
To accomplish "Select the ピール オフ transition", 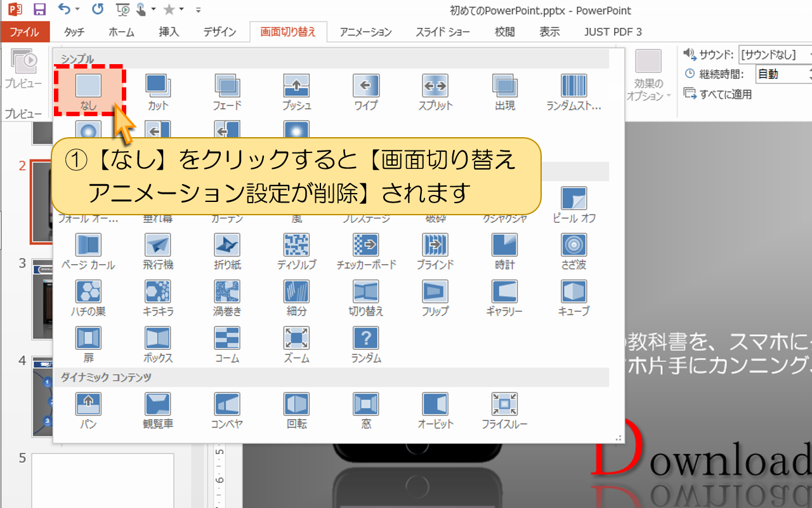I will pos(574,204).
